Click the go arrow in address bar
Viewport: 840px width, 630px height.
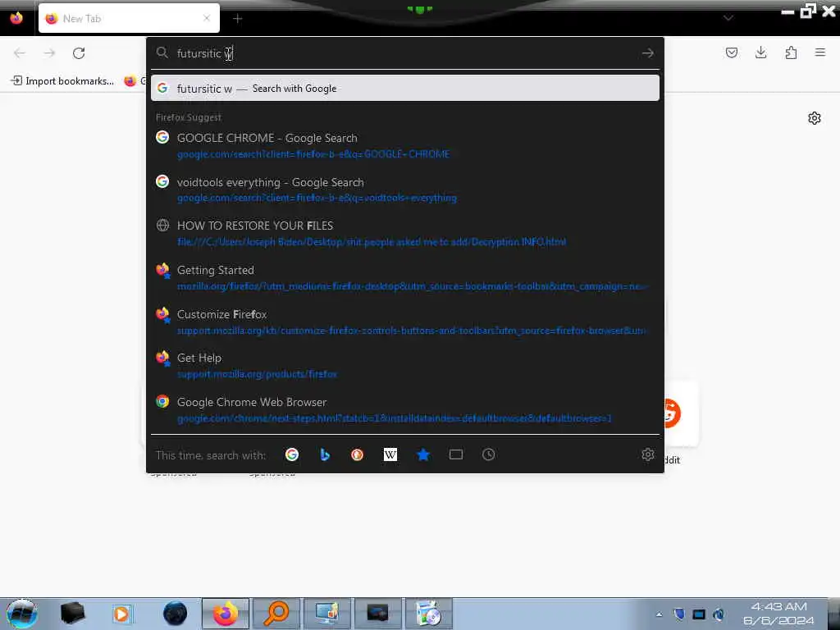tap(648, 53)
